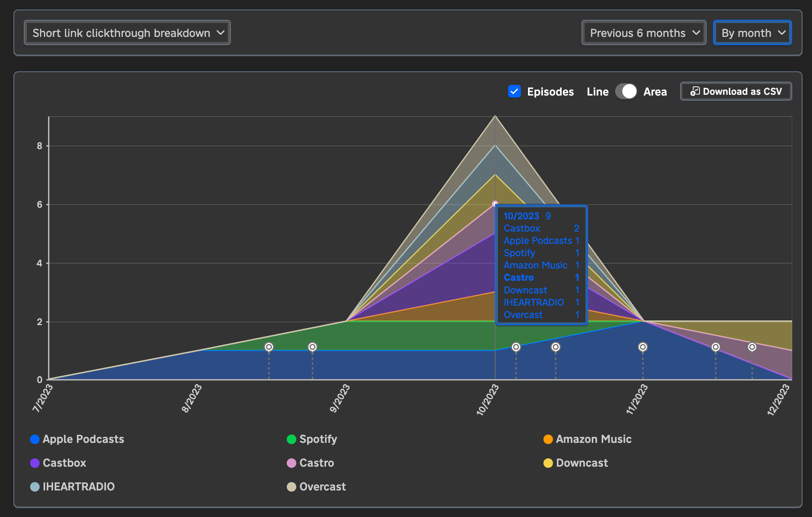Screen dimensions: 812x517
Task: Expand the Previous 6 months selector
Action: pos(643,33)
